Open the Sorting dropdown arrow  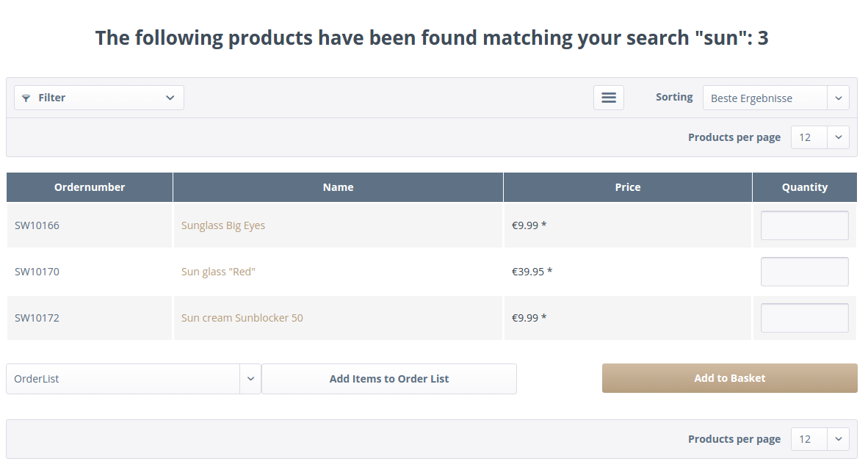pos(838,98)
